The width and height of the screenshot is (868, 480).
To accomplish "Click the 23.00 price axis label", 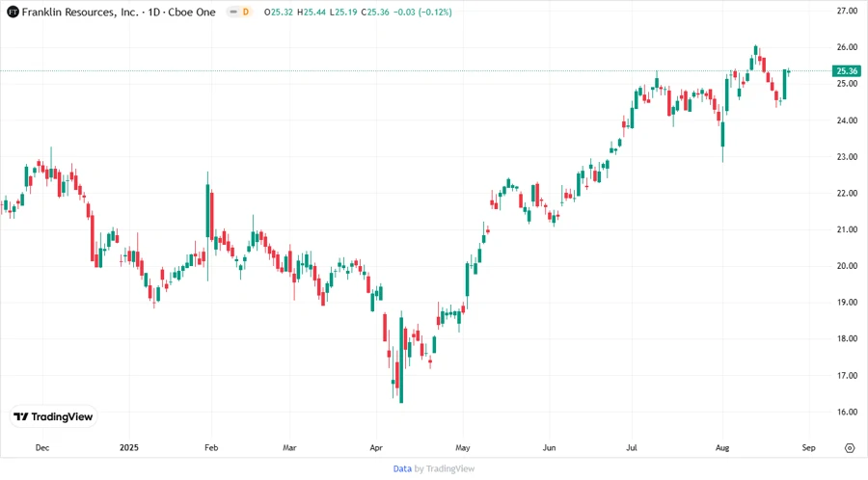I will [847, 156].
